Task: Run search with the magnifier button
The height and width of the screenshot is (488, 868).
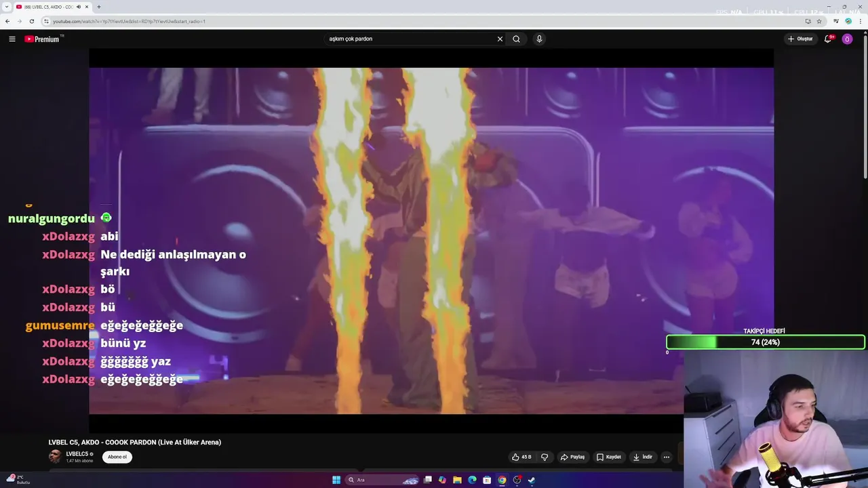Action: pyautogui.click(x=516, y=39)
